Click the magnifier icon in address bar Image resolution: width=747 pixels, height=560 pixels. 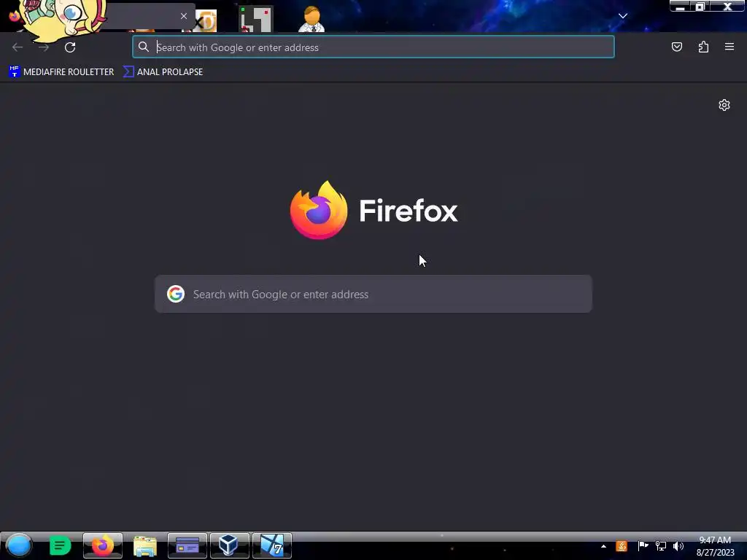pos(144,47)
